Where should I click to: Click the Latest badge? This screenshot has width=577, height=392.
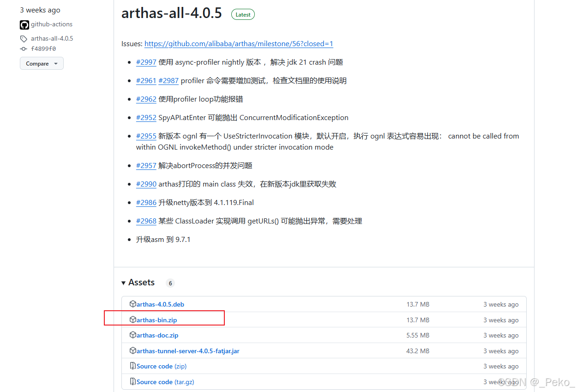click(243, 14)
